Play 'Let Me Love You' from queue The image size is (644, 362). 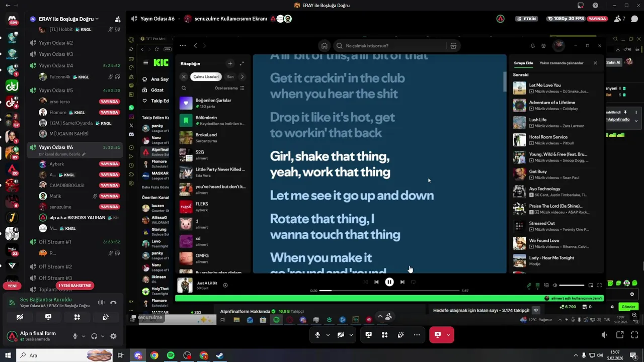[x=556, y=88]
